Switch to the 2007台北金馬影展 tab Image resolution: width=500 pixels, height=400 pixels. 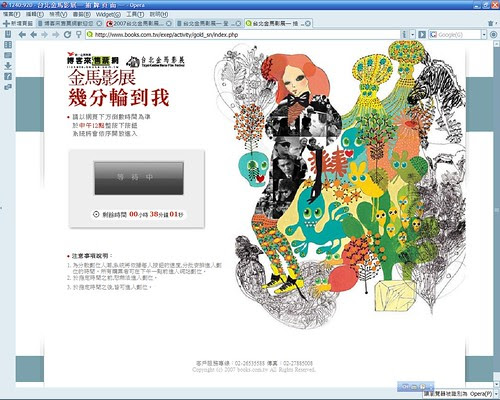coord(139,23)
